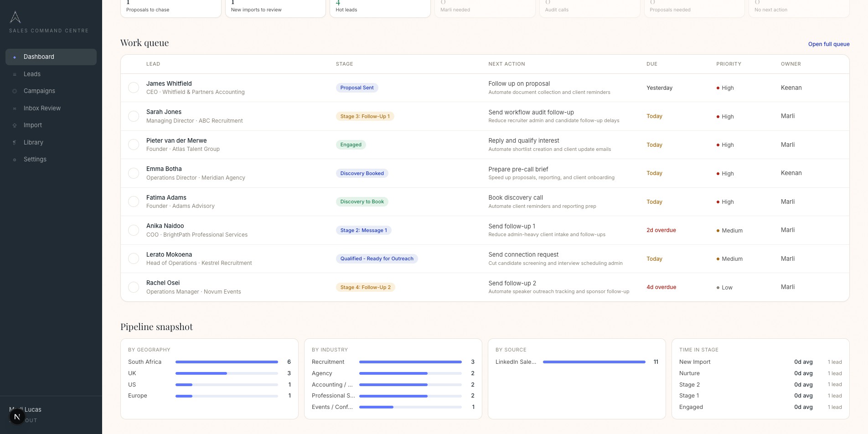Viewport: 868px width, 434px height.
Task: Mark Fatima Adams task complete
Action: pos(134,201)
